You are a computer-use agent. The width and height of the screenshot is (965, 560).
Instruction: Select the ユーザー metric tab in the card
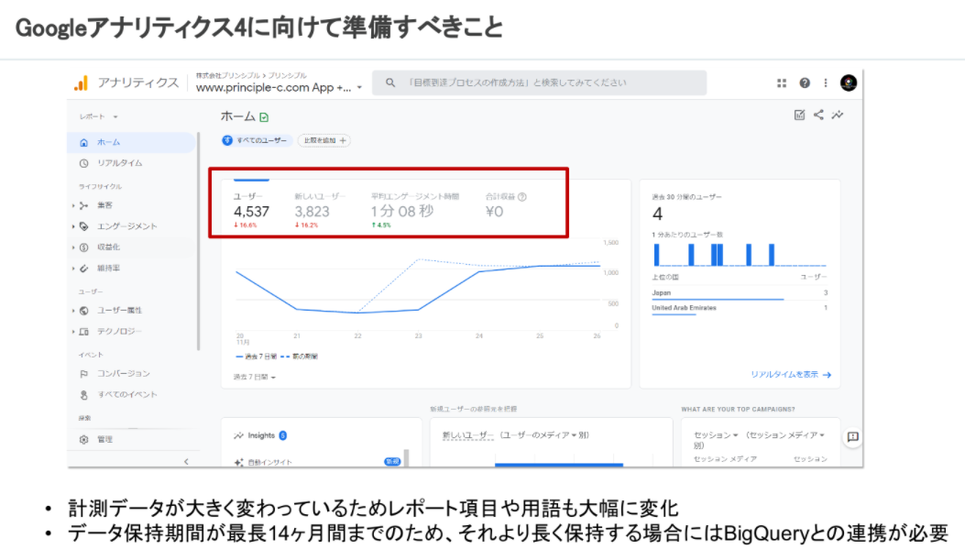251,204
